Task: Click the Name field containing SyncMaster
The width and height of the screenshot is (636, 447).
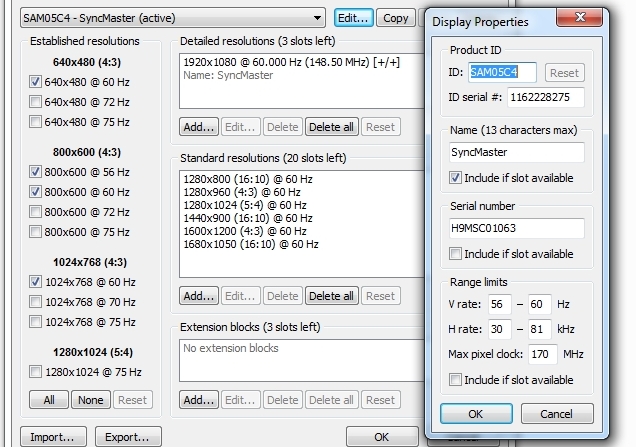Action: click(516, 152)
